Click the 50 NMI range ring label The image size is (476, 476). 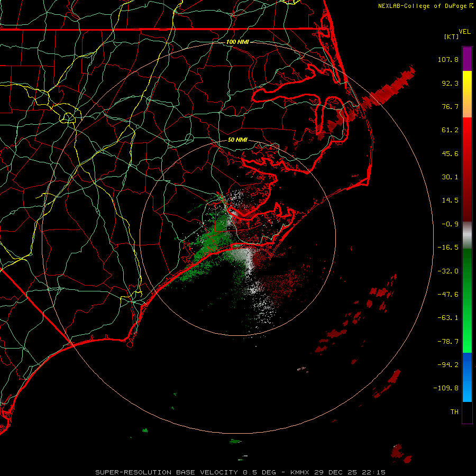(x=237, y=140)
